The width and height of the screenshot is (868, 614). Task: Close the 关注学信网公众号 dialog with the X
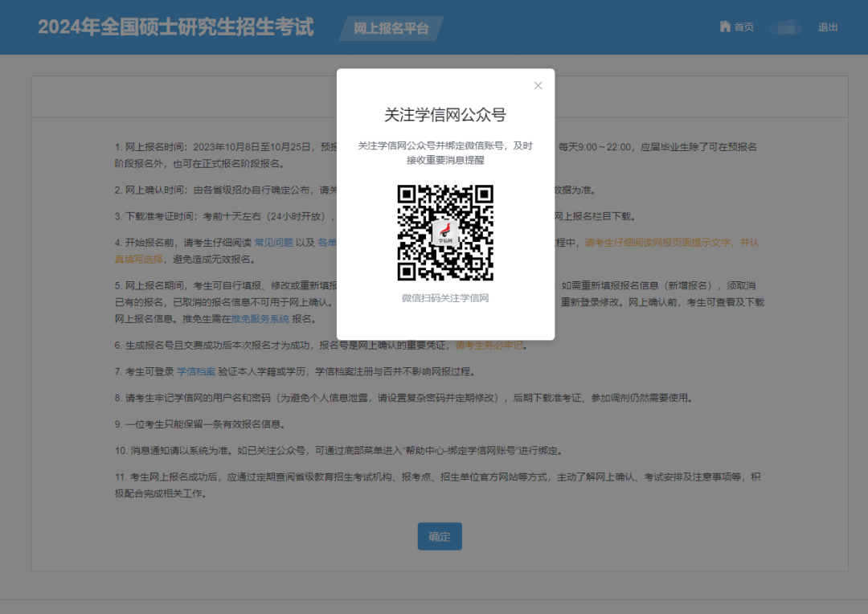(538, 85)
